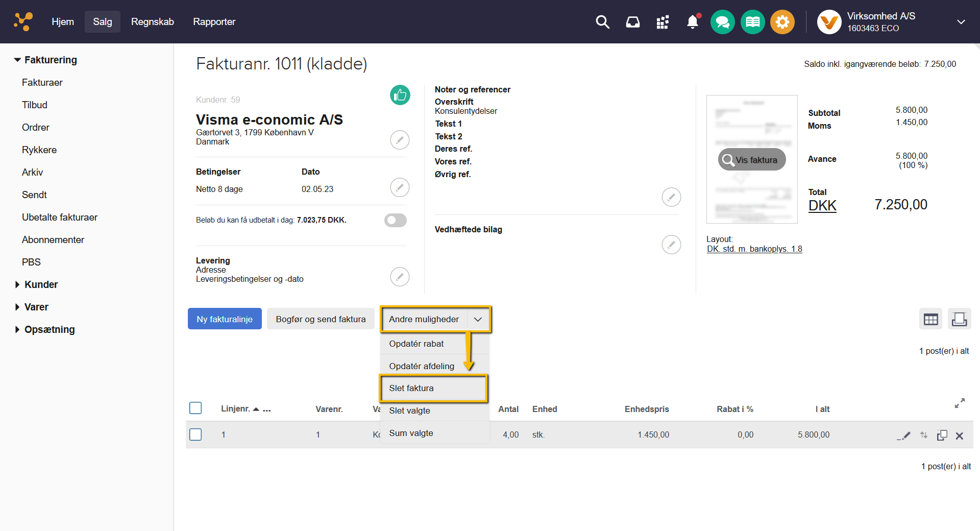Click Ny fakturalinje button
The image size is (980, 531).
tap(225, 319)
